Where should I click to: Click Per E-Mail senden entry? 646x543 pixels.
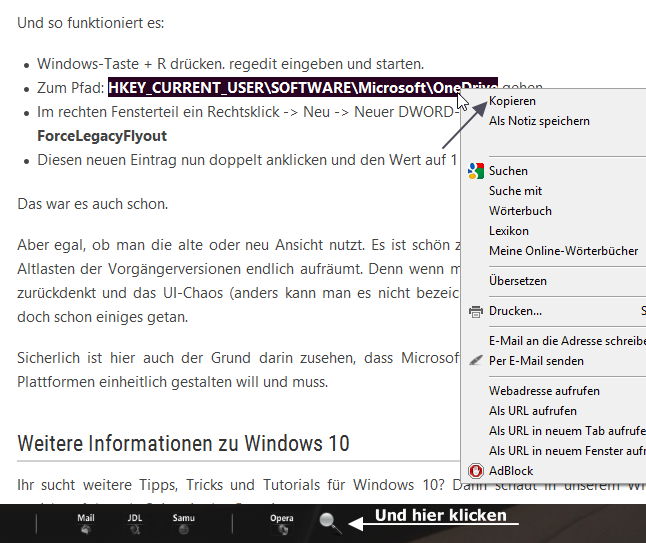[553, 360]
